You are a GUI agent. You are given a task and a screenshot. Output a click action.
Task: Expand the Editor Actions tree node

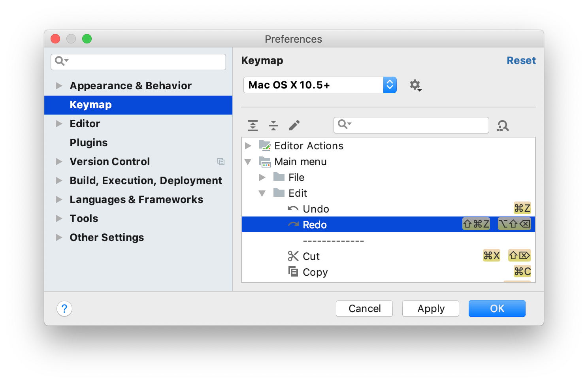click(248, 146)
